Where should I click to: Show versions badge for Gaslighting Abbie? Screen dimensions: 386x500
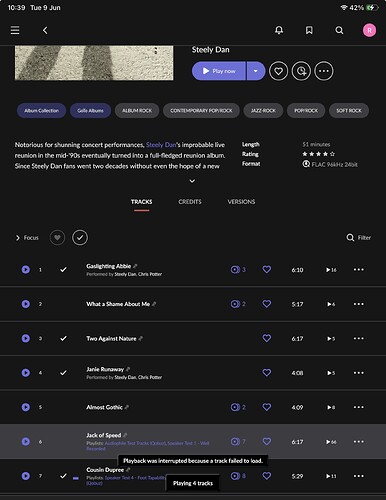click(238, 269)
